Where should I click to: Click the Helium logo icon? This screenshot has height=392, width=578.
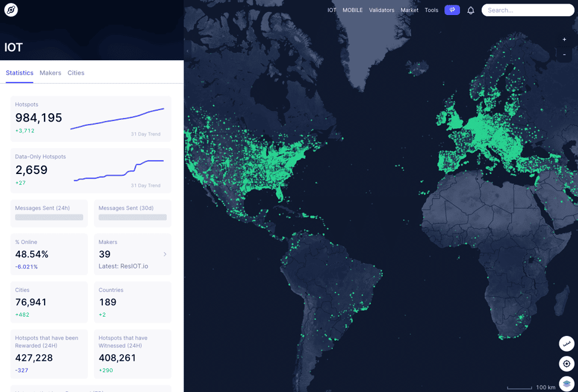pyautogui.click(x=11, y=10)
